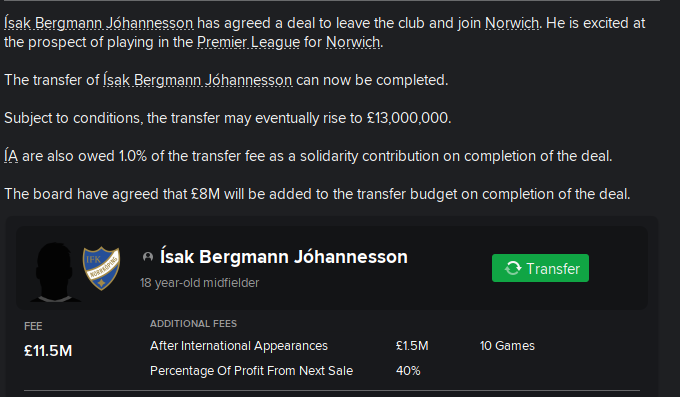Screen dimensions: 680x397
Task: Click the IFK Norrköping club badge
Action: point(101,268)
